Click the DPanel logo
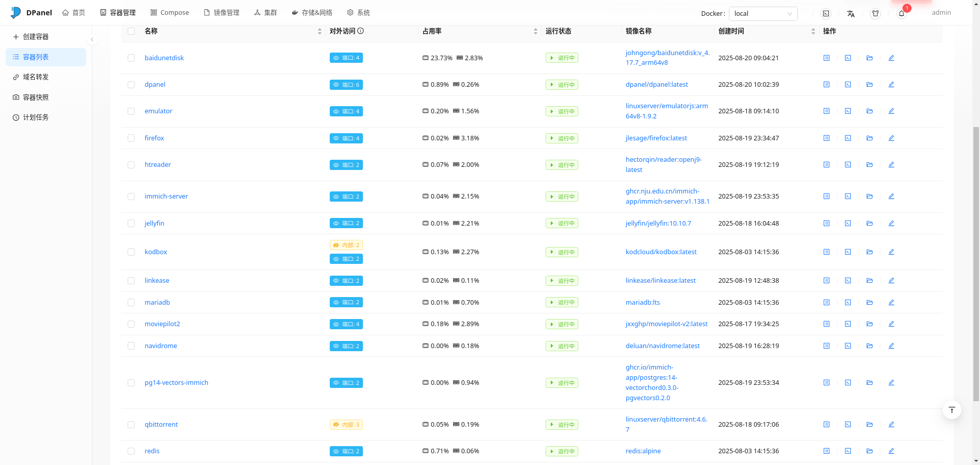Screen dimensions: 980x465 32,13
